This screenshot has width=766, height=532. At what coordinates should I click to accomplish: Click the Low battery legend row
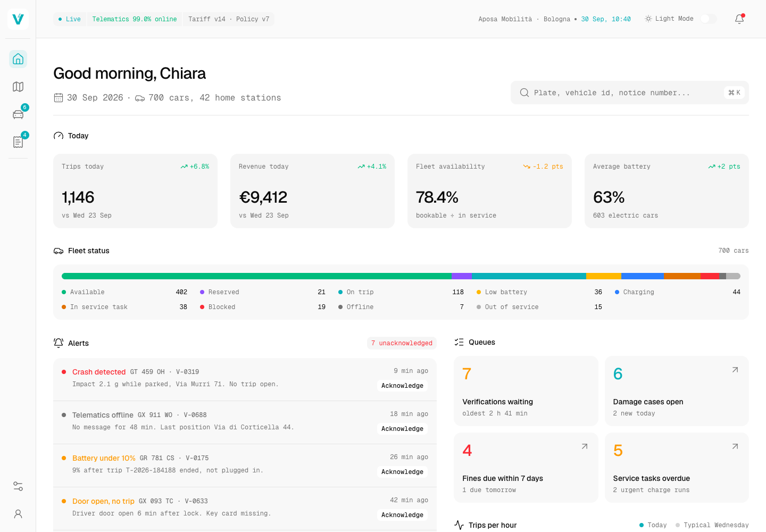[539, 292]
